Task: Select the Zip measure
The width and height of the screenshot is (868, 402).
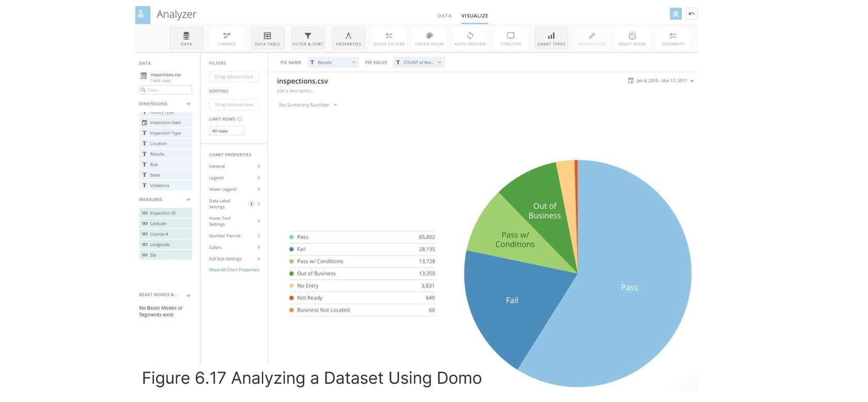Action: (x=165, y=255)
